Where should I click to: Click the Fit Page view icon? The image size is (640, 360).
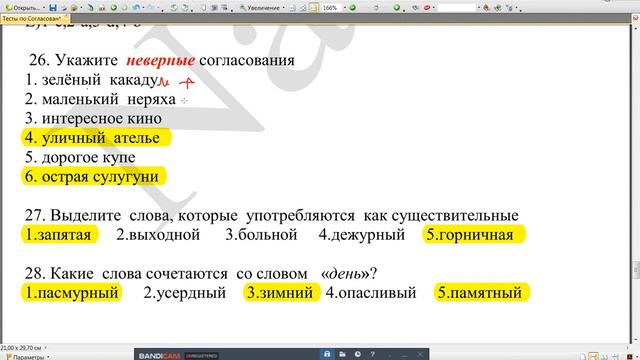click(x=303, y=8)
